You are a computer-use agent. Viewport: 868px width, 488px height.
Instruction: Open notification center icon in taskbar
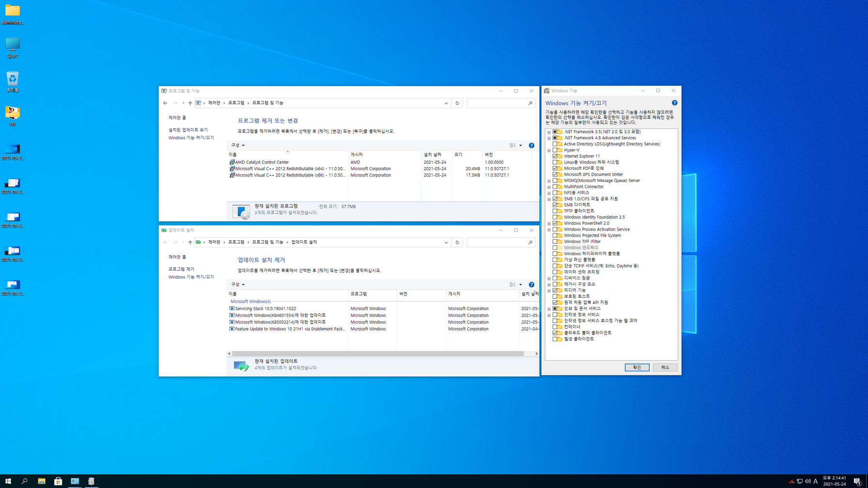tap(857, 481)
